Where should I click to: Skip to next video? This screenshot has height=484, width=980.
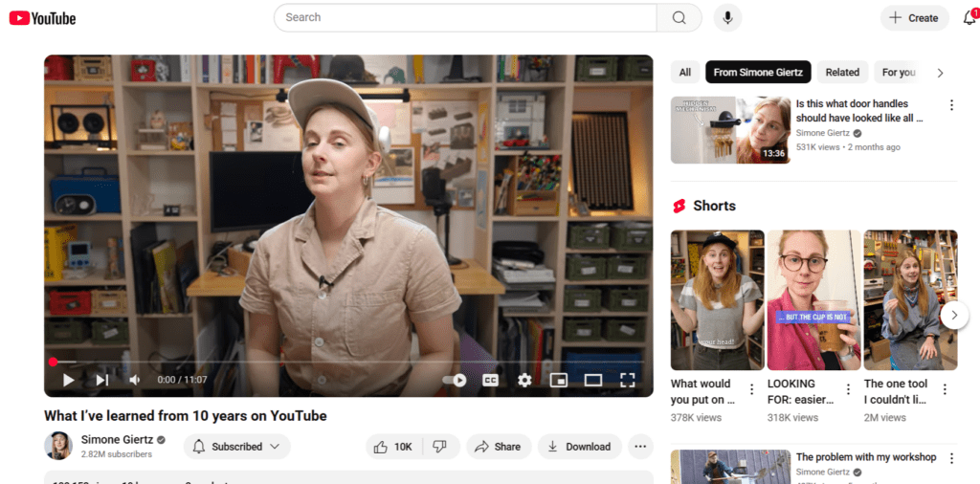(x=101, y=380)
